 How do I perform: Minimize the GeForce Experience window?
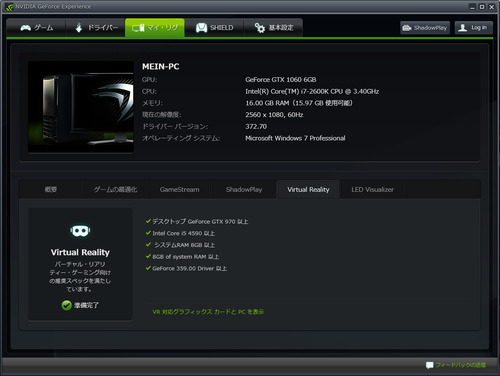(x=472, y=7)
